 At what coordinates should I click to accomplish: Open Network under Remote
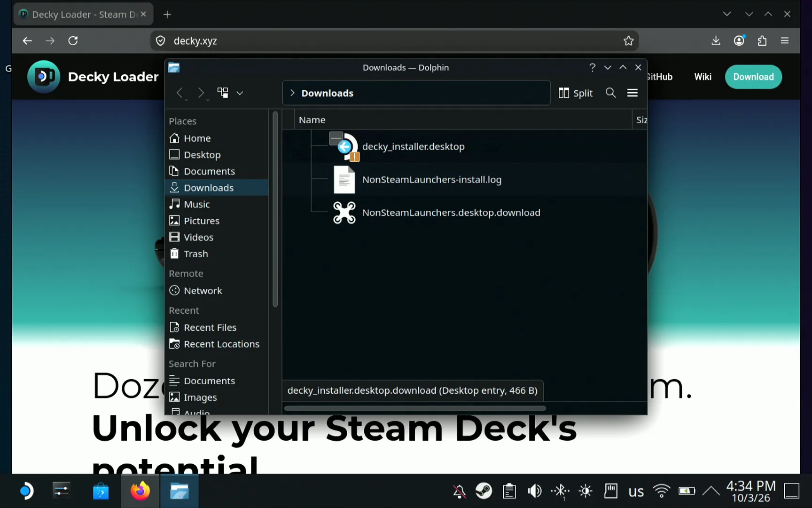click(217, 291)
